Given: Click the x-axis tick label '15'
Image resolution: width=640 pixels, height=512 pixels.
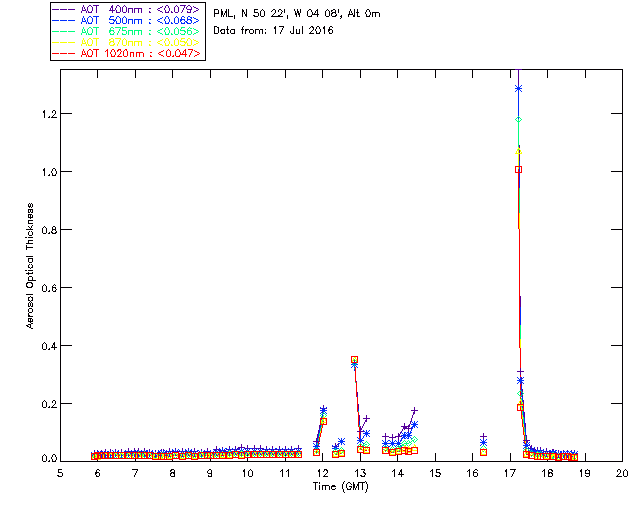Looking at the screenshot, I should (435, 473).
